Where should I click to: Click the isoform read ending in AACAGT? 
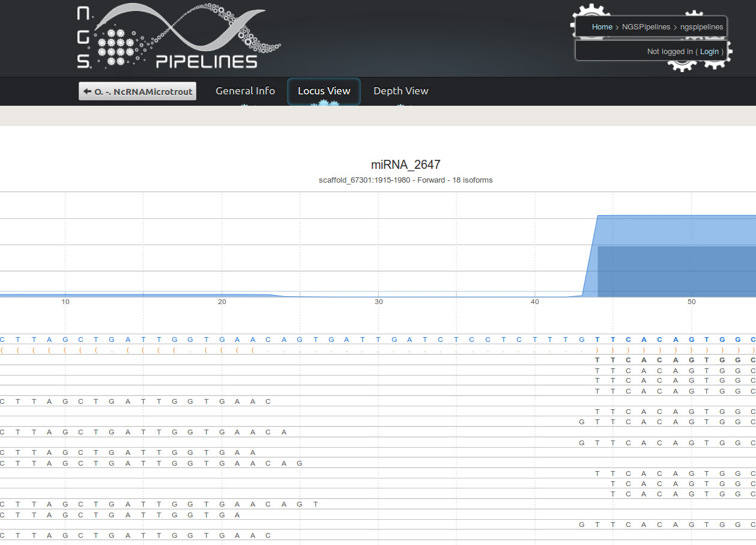tap(160, 504)
